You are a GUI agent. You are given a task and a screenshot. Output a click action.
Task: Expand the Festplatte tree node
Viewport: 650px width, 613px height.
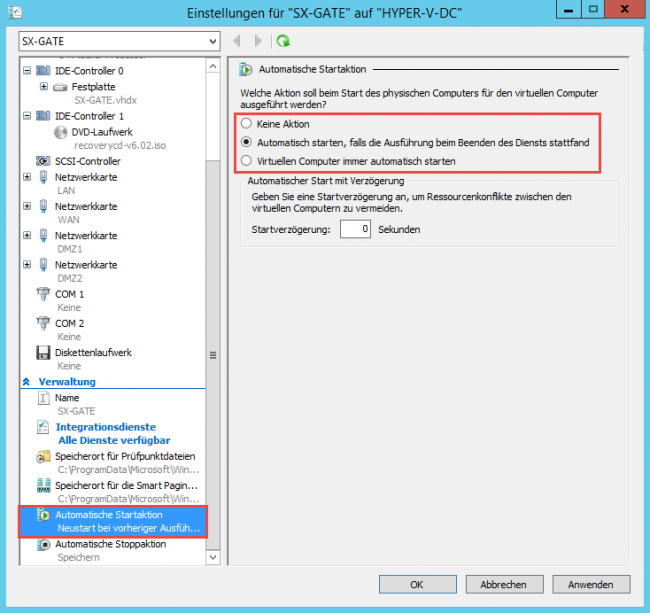pos(45,87)
